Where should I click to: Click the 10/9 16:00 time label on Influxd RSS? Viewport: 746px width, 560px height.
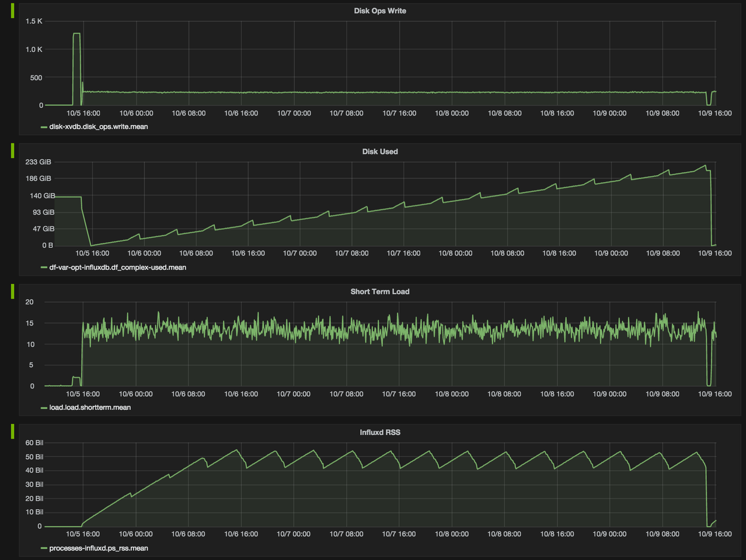[x=716, y=534]
